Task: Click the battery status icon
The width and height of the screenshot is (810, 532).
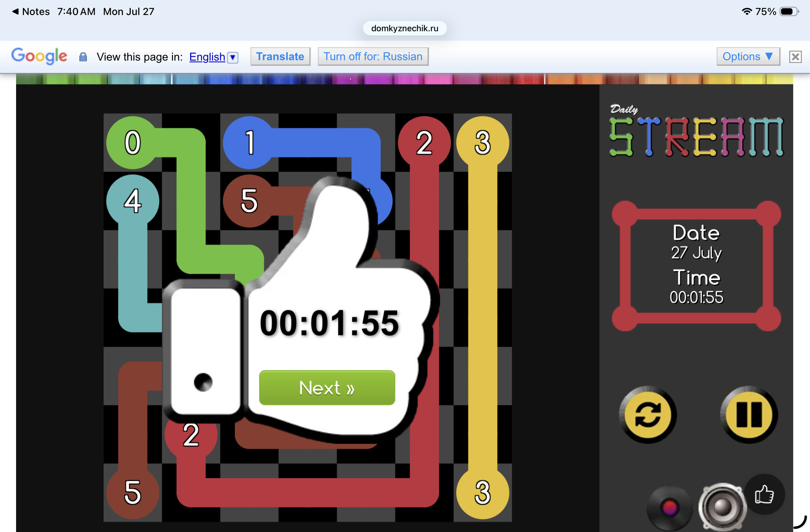Action: pyautogui.click(x=789, y=11)
